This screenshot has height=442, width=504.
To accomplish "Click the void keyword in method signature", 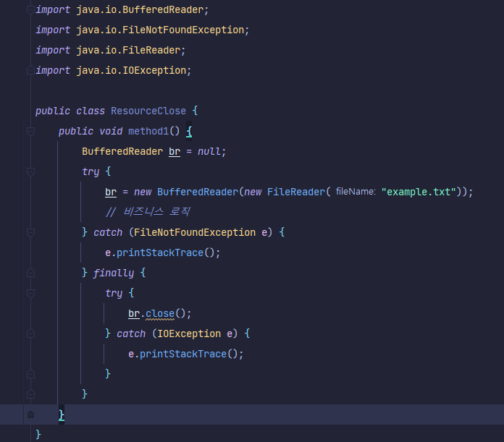I will click(111, 131).
